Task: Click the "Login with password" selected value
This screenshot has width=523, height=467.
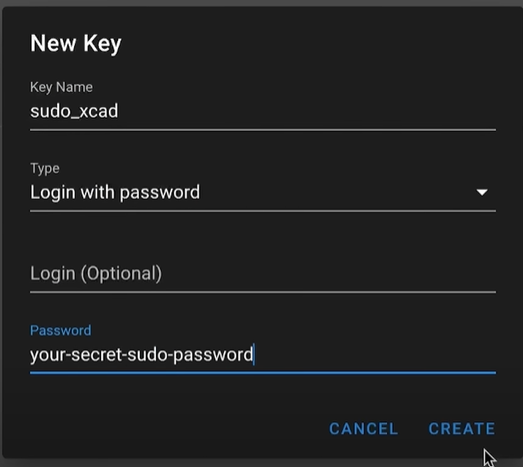Action: click(115, 193)
